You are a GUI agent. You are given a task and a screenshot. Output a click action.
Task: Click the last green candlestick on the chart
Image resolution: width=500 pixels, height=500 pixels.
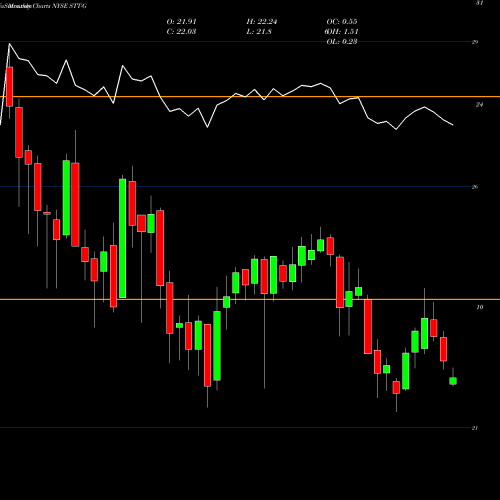(453, 381)
